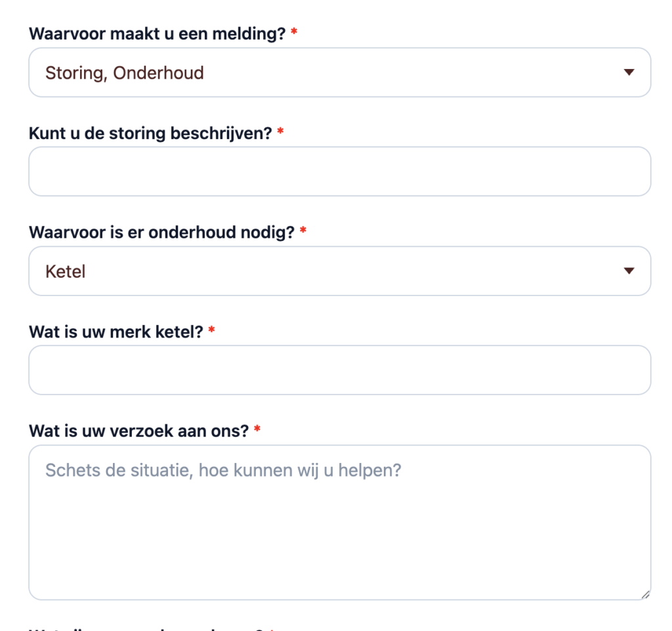Focus the storing description input field
Viewport: 672px width, 631px height.
click(339, 171)
